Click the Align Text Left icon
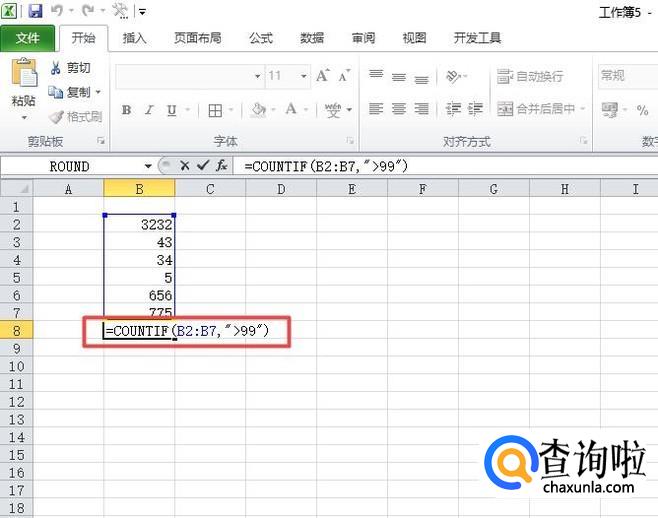Viewport: 658px width, 518px height. point(376,109)
